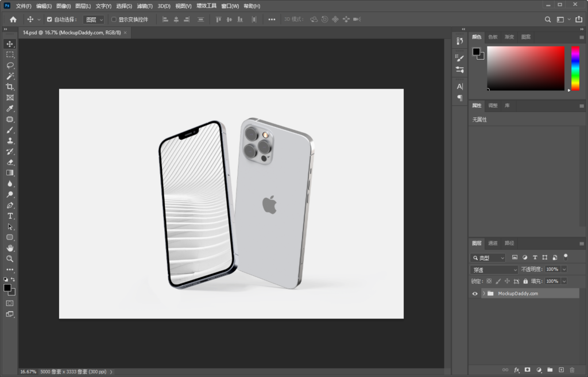The height and width of the screenshot is (377, 588).
Task: Open the Filter menu
Action: 145,6
